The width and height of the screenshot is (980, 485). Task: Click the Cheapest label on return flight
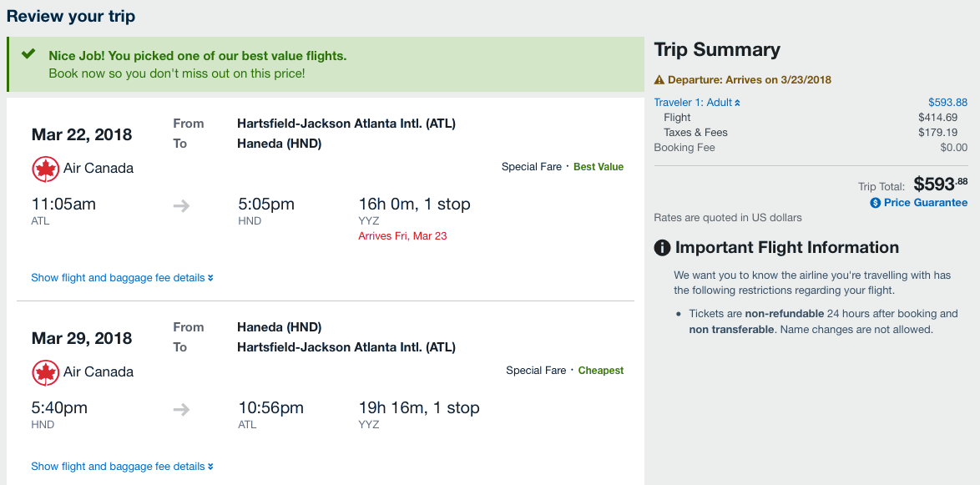(x=601, y=371)
